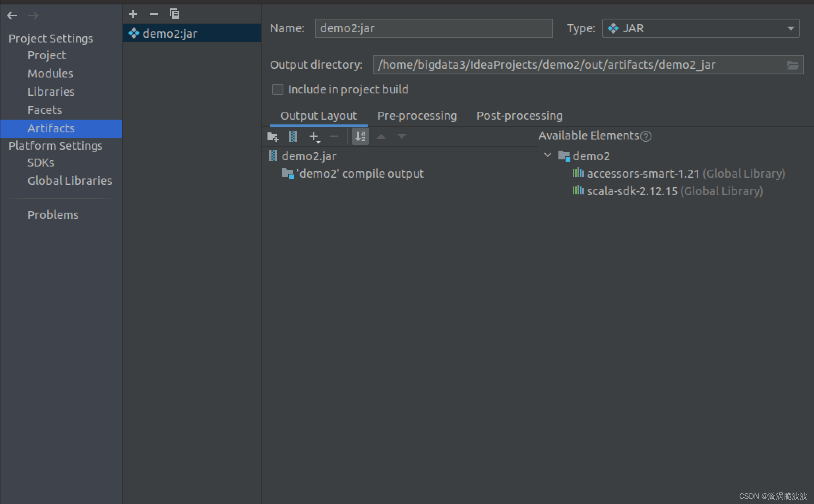The height and width of the screenshot is (504, 814).
Task: Open the Type JAR dropdown
Action: (701, 28)
